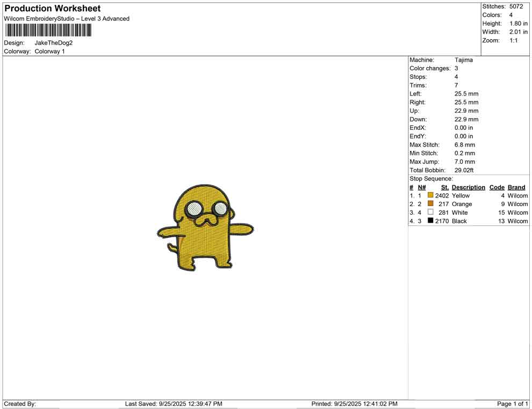Click the 'EndY:' label

tap(418, 136)
